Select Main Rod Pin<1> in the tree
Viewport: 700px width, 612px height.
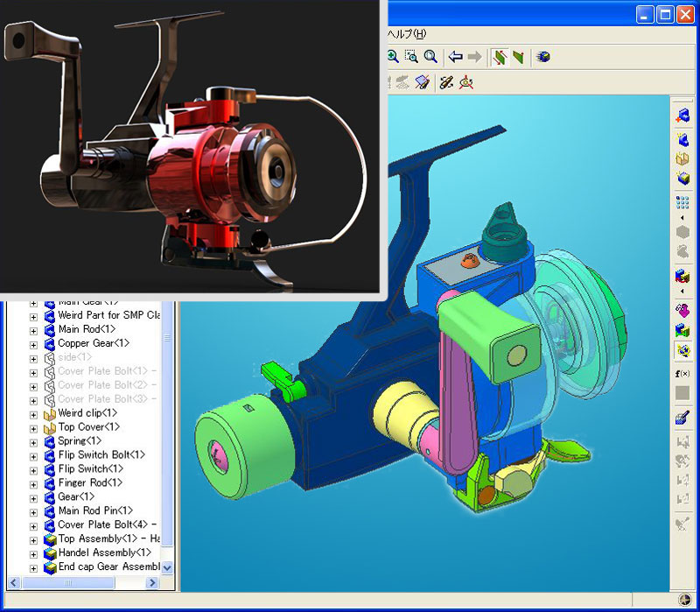pyautogui.click(x=95, y=511)
